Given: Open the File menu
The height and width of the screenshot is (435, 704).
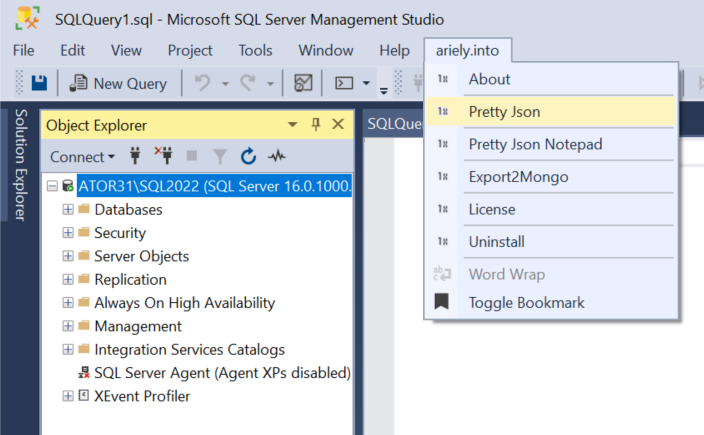Looking at the screenshot, I should click(x=23, y=50).
